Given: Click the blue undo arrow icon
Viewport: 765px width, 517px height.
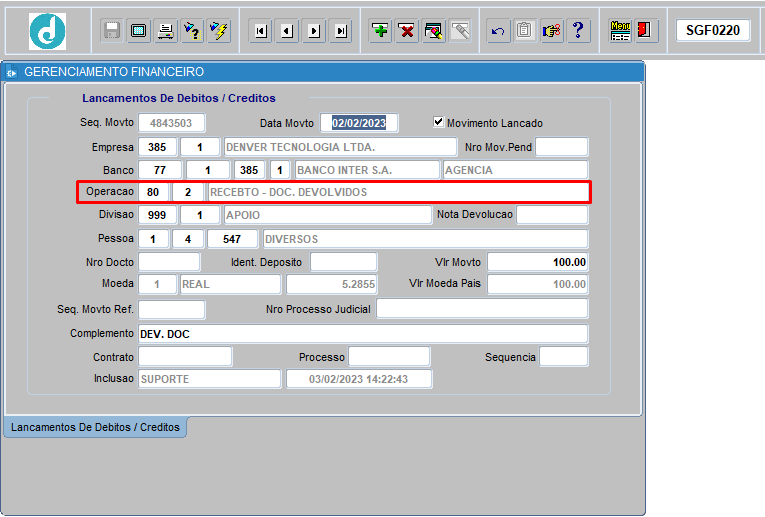Looking at the screenshot, I should click(498, 31).
